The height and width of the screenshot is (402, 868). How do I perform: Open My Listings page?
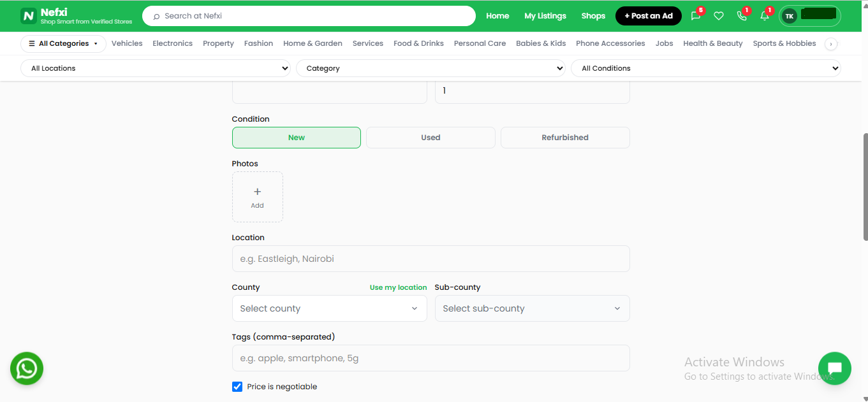tap(545, 16)
